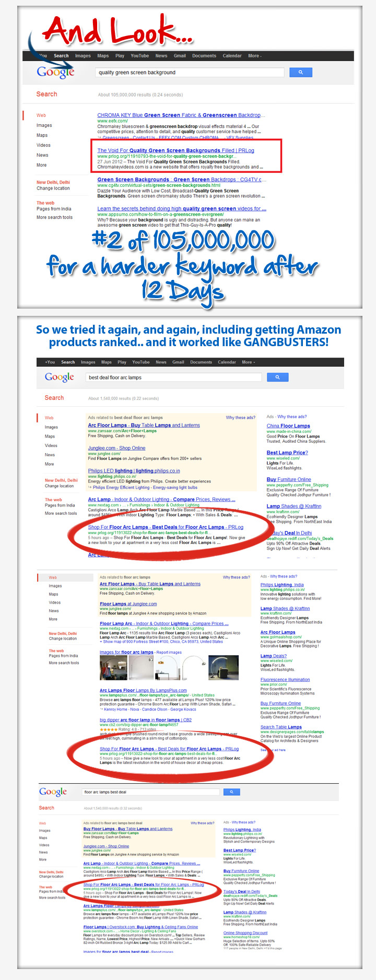This screenshot has height=980, width=376.
Task: Open 'Search Table Lamps' ad link
Action: coord(281,727)
